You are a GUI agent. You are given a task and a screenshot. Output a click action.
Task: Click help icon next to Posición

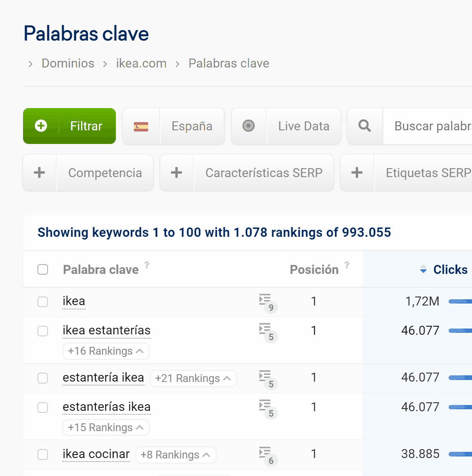[347, 265]
